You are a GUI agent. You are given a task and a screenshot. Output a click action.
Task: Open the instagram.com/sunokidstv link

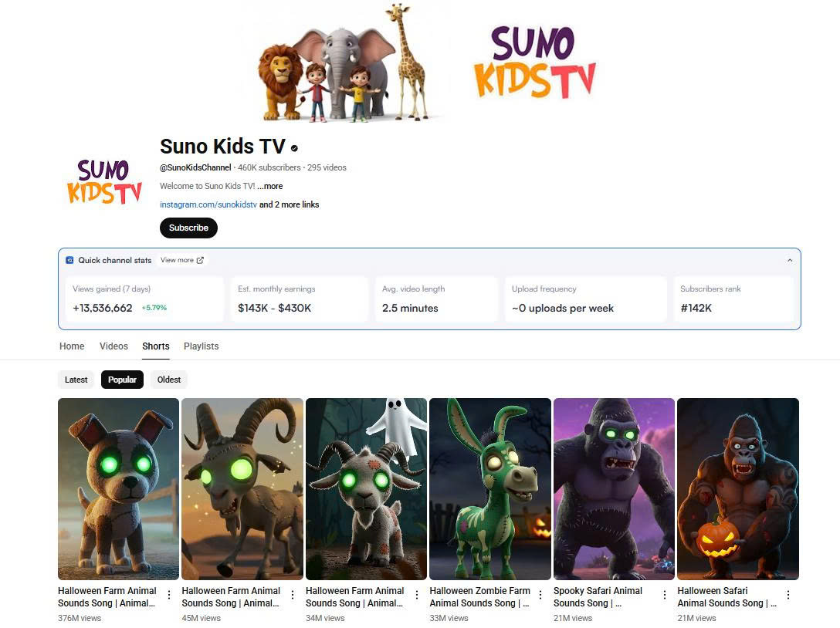208,204
